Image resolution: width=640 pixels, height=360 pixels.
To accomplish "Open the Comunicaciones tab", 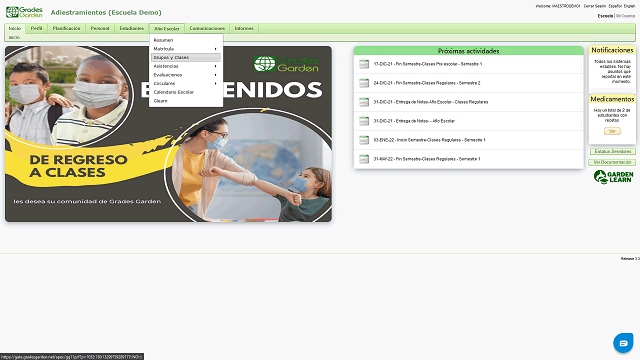I will (207, 28).
